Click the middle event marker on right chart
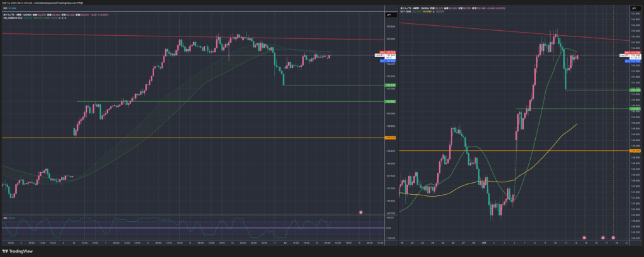The height and width of the screenshot is (257, 644). pos(603,238)
